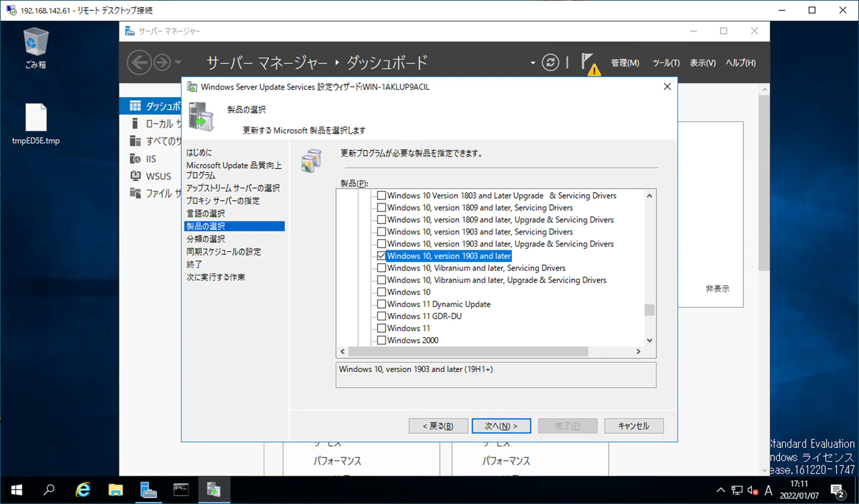Check Windows 10 Version 1803 and Later Upgrade & Servicing Drivers
Image resolution: width=859 pixels, height=504 pixels.
pos(381,196)
